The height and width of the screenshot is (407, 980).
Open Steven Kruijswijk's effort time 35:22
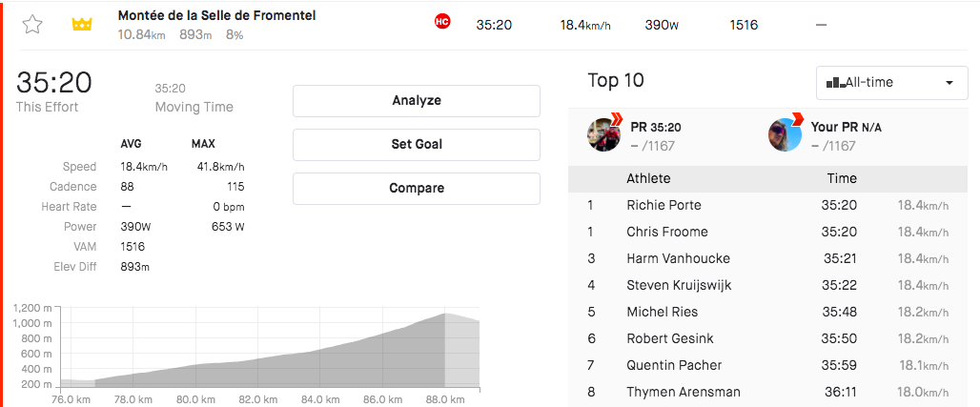(x=839, y=285)
